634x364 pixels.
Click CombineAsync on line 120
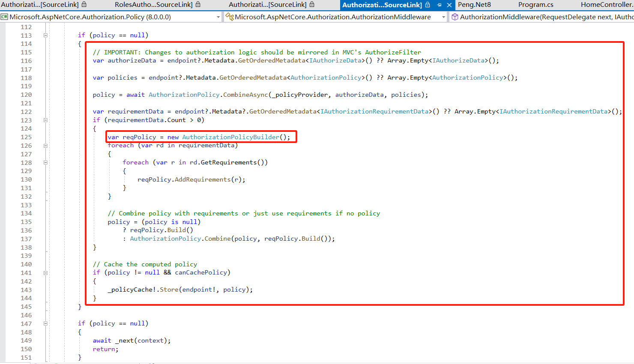[x=245, y=95]
